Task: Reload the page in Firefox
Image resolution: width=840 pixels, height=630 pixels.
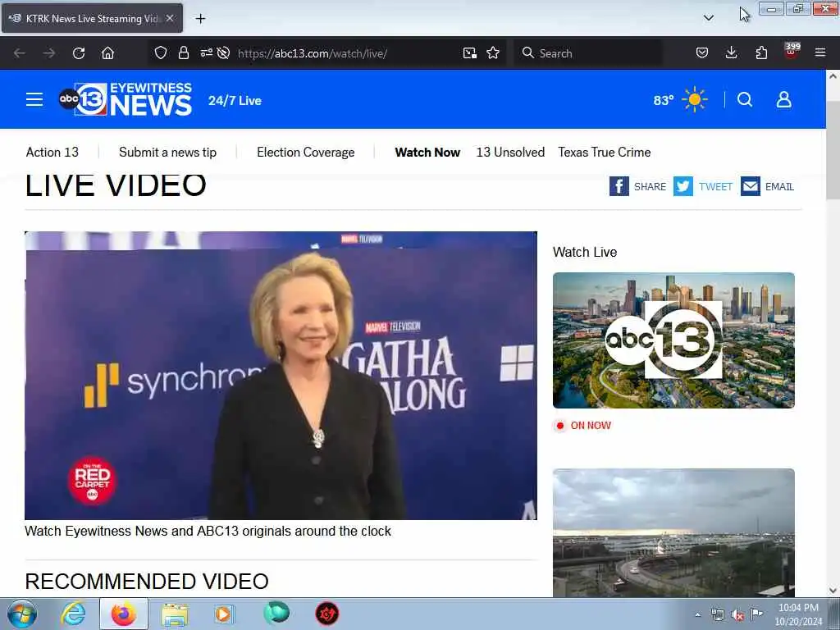Action: click(79, 53)
